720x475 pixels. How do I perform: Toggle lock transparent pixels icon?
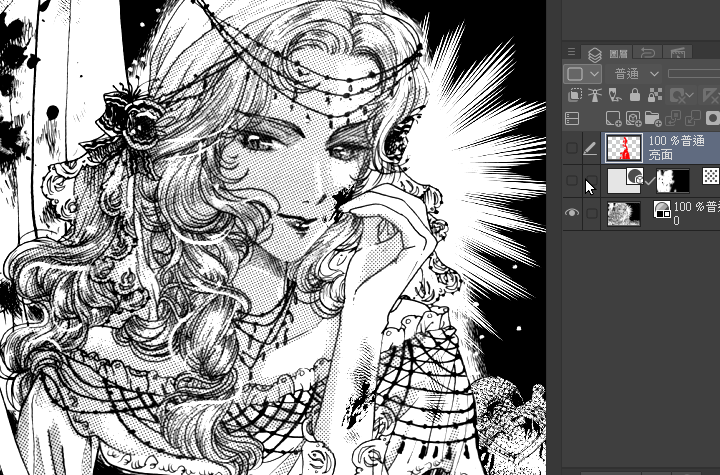tap(655, 95)
